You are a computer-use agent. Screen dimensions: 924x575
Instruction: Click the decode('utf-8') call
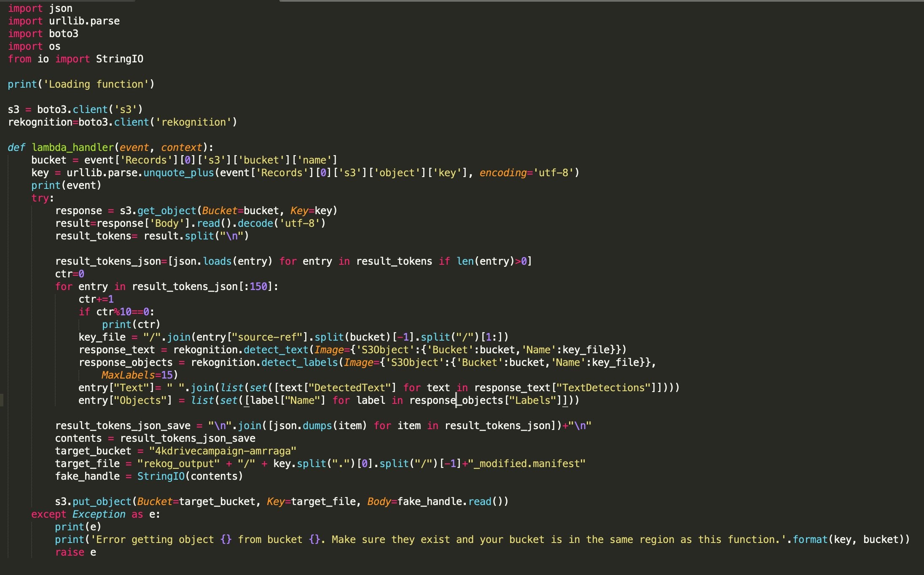(x=282, y=223)
